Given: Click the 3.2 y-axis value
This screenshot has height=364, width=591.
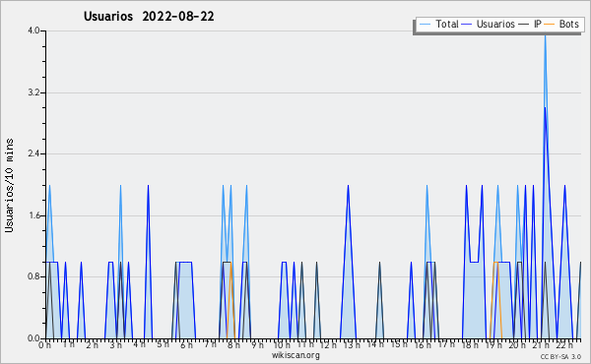Looking at the screenshot, I should coord(33,92).
